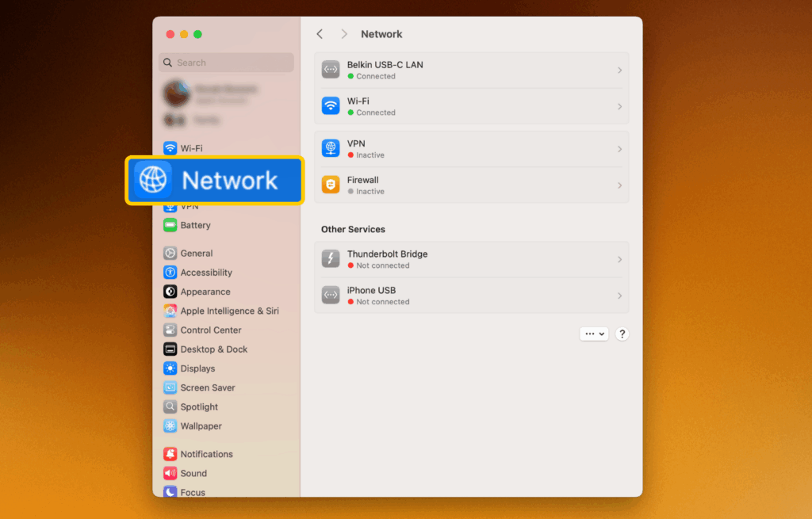Click the VPN globe icon in main panel
The image size is (812, 519).
pos(331,149)
